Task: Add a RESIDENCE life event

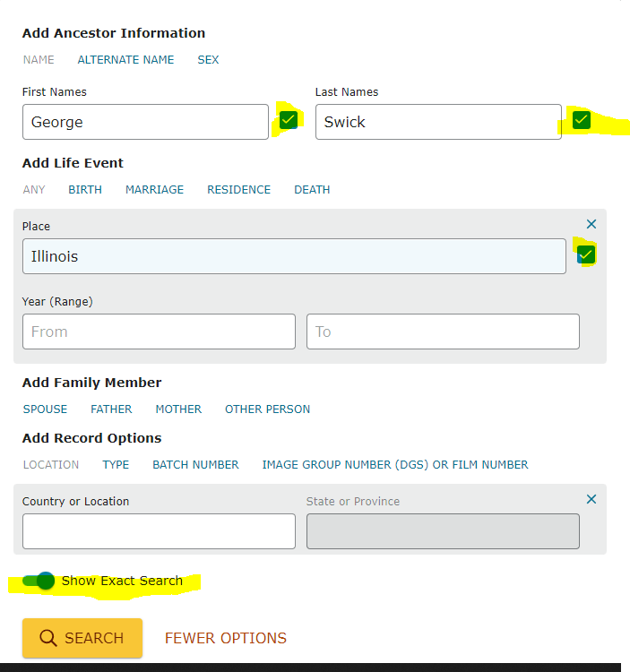Action: click(x=238, y=189)
